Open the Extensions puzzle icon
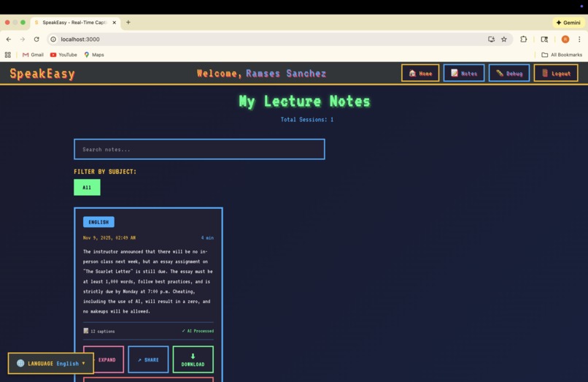 coord(524,39)
